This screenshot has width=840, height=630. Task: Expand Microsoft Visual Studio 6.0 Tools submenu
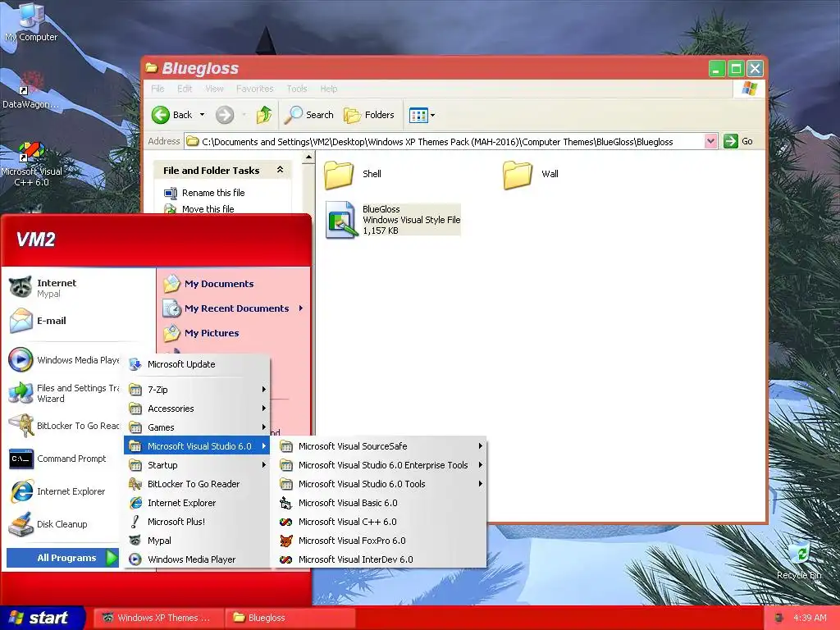point(379,484)
